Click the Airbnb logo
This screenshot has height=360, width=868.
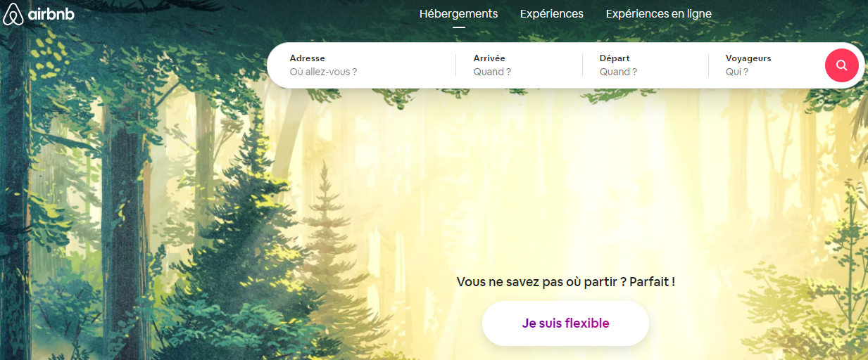[x=39, y=14]
